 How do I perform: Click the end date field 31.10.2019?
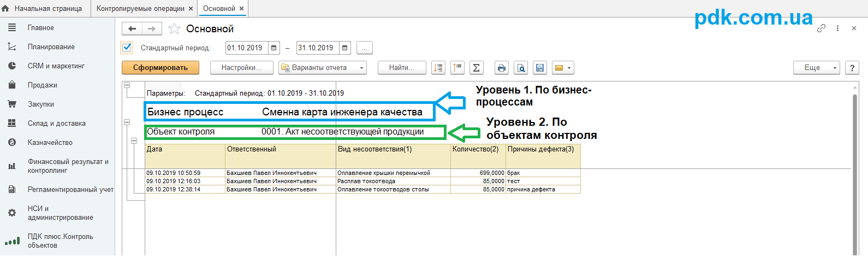click(x=318, y=48)
